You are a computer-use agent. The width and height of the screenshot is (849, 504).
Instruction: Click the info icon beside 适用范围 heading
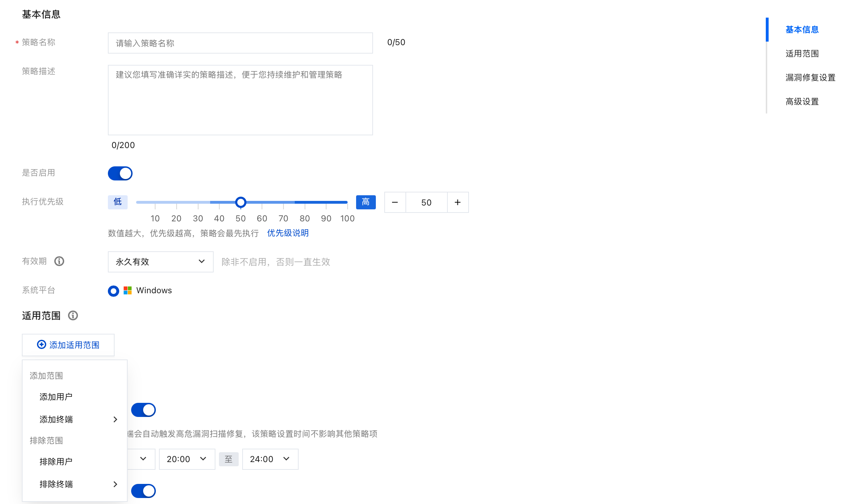point(73,315)
